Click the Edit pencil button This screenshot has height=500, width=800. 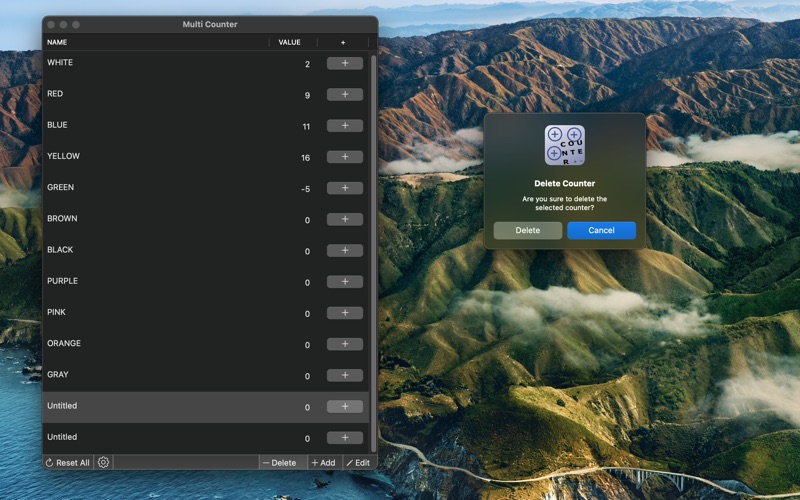coord(358,463)
